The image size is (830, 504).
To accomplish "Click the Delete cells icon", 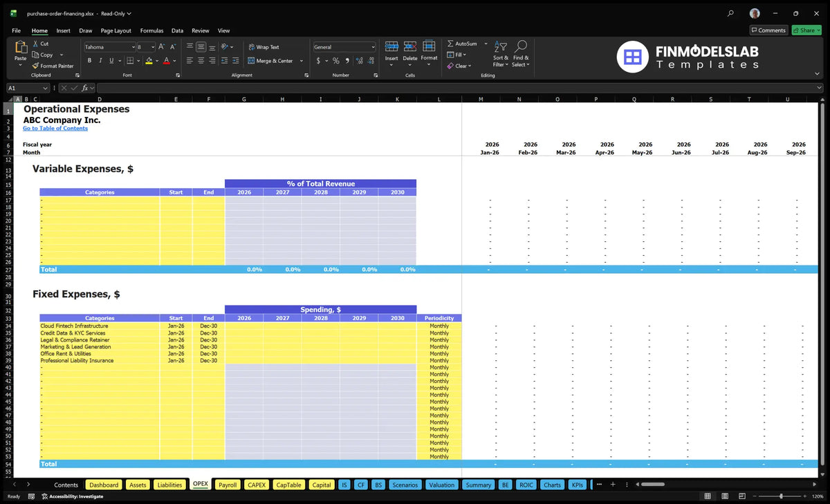I will pyautogui.click(x=410, y=46).
